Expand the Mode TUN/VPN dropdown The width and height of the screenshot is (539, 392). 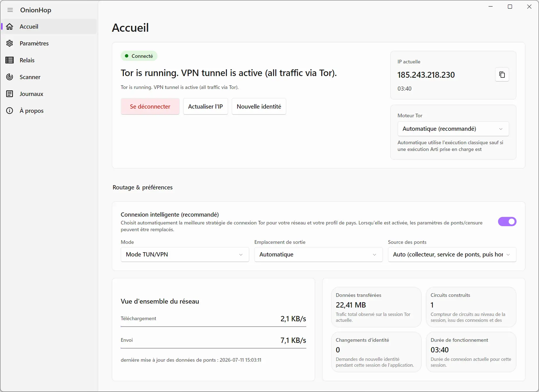point(185,255)
